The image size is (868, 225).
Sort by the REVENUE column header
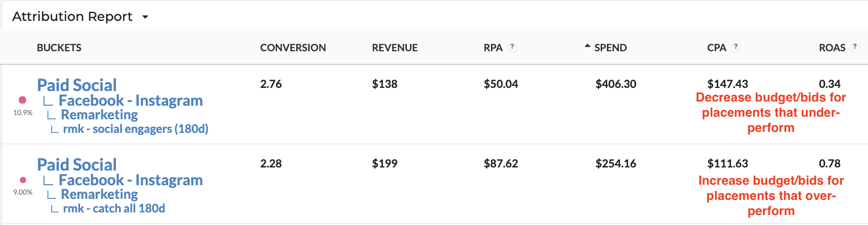[395, 48]
